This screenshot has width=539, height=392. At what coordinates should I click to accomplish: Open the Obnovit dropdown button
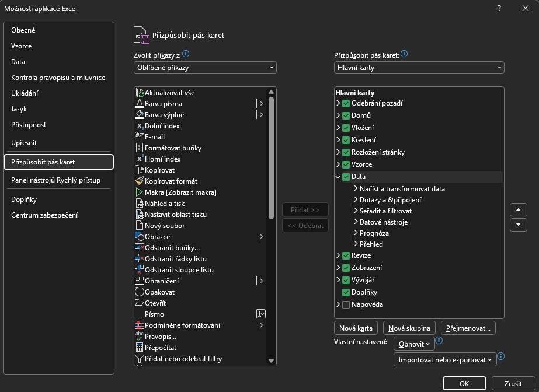point(414,344)
